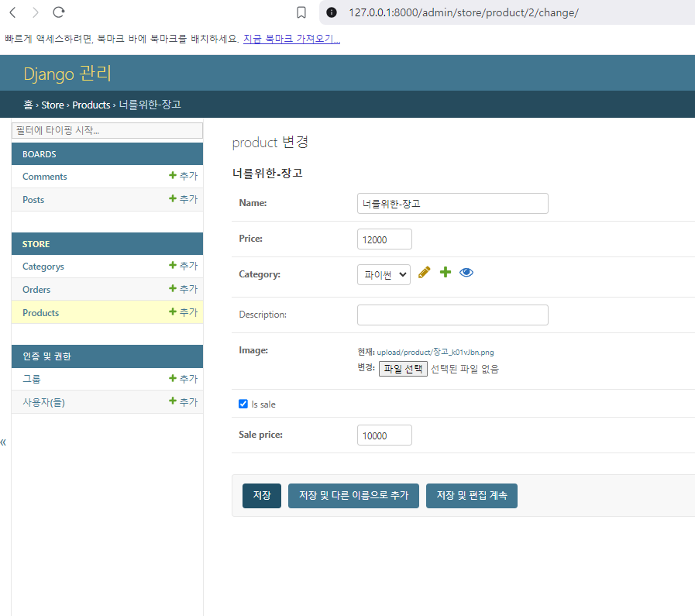Click the 'product 변경' page heading
Image resolution: width=695 pixels, height=616 pixels.
pyautogui.click(x=270, y=143)
